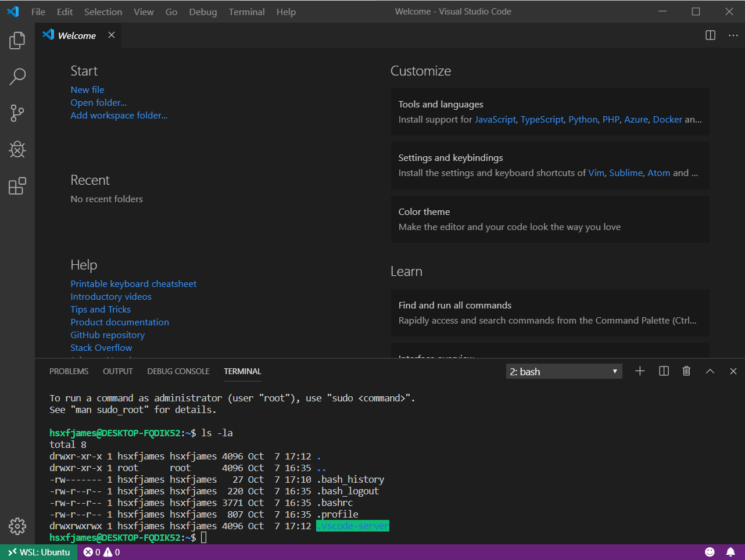The width and height of the screenshot is (745, 560).
Task: Close the terminal panel
Action: coord(733,371)
